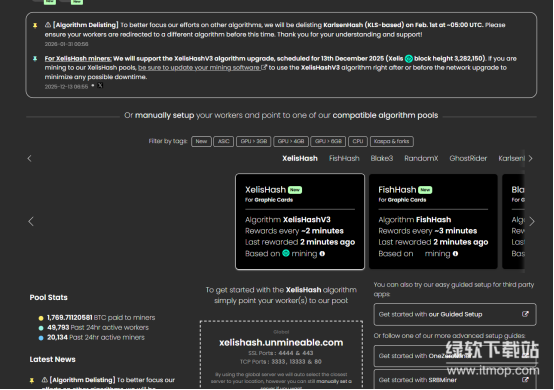Click the pin icon in Latest News

[x=32, y=380]
